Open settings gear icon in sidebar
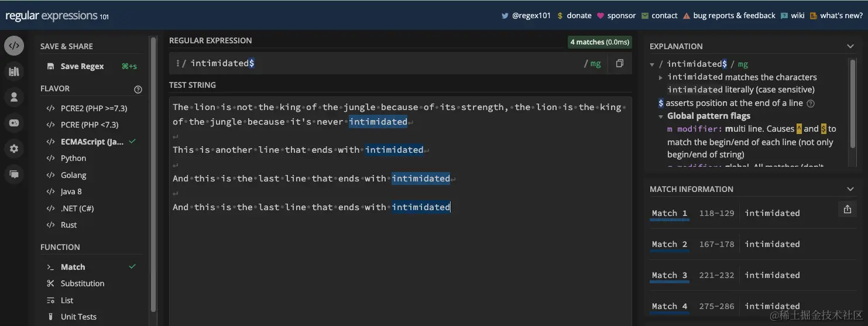This screenshot has height=326, width=868. (x=14, y=149)
